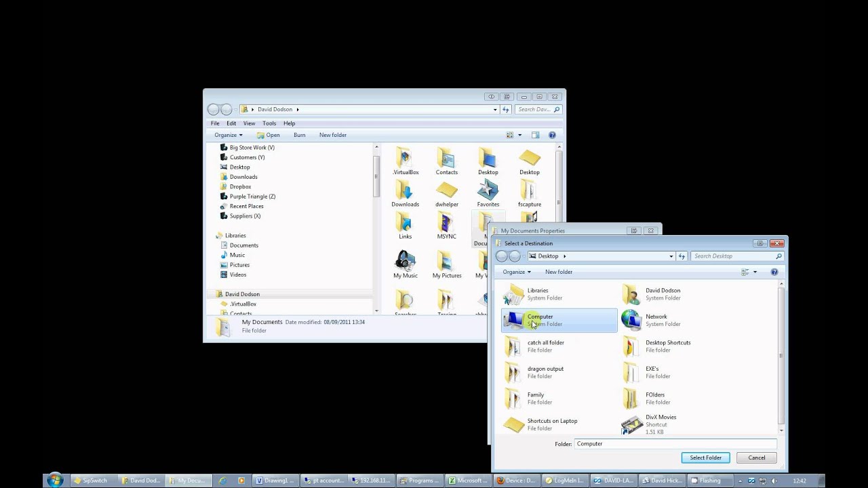The width and height of the screenshot is (868, 488).
Task: Expand view options arrow in destination dialog
Action: click(x=755, y=272)
